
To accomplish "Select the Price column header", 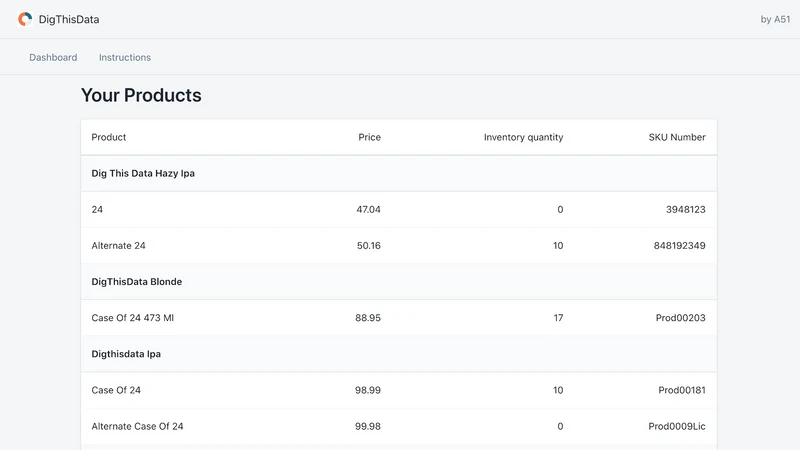I will (x=369, y=137).
